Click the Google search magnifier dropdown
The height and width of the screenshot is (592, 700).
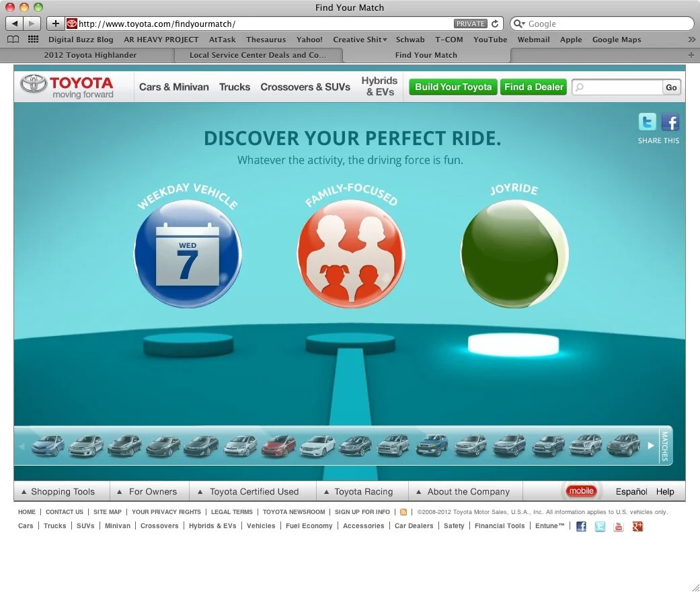tap(518, 24)
